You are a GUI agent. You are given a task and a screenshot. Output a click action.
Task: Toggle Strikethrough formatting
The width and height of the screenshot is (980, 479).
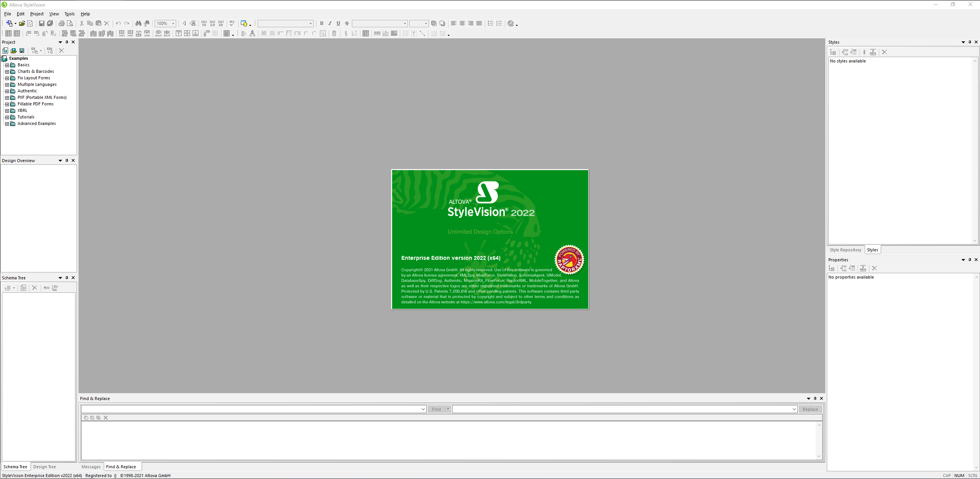[x=347, y=23]
